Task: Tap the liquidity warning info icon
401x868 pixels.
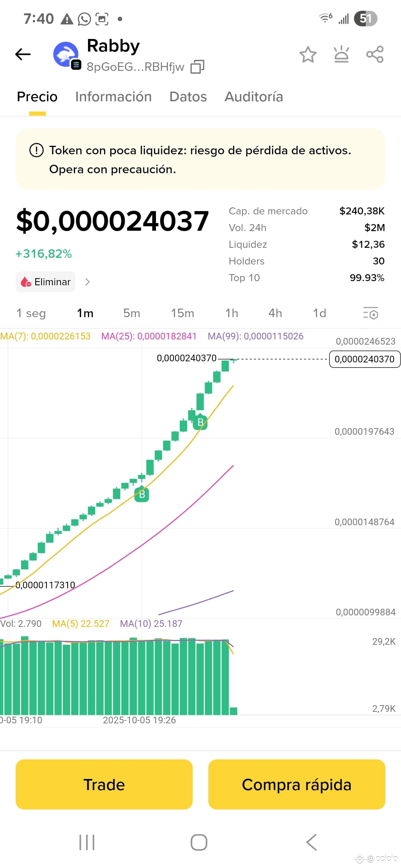Action: pyautogui.click(x=36, y=150)
